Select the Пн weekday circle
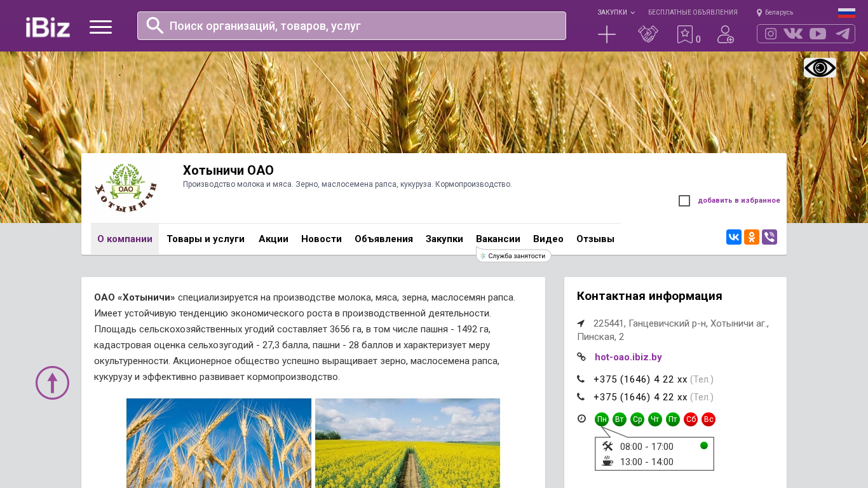Viewport: 868px width, 488px height. click(602, 419)
